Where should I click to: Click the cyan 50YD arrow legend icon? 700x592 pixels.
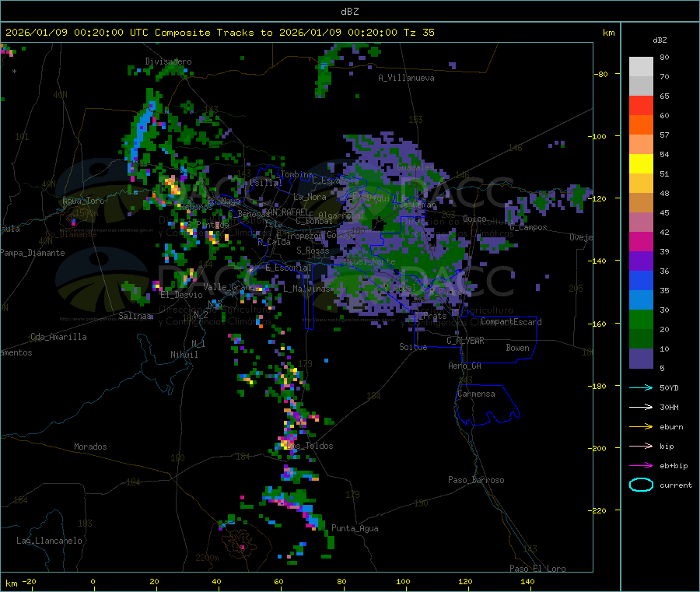pyautogui.click(x=641, y=387)
